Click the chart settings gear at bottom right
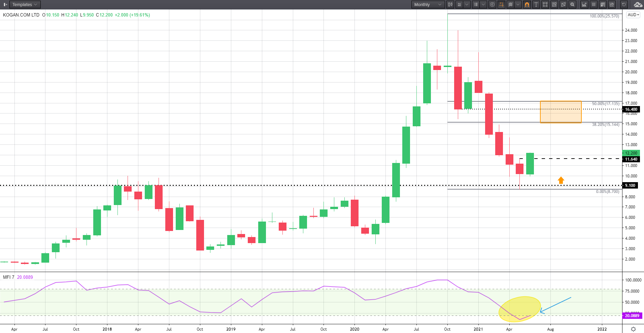This screenshot has width=644, height=333. [x=633, y=329]
